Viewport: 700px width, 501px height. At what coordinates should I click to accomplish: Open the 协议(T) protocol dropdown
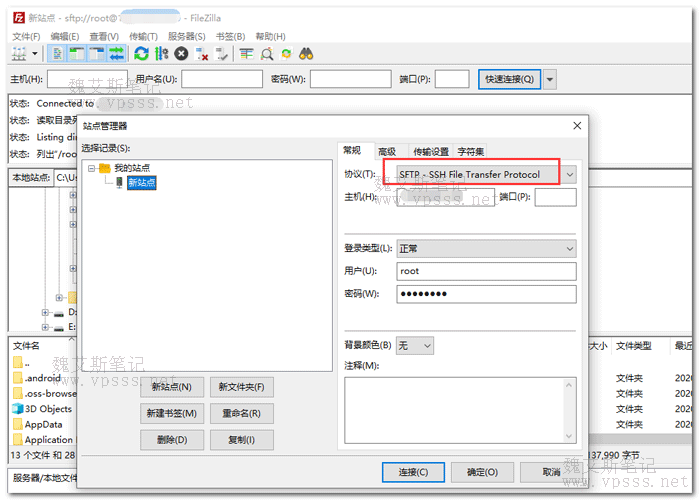[x=486, y=175]
